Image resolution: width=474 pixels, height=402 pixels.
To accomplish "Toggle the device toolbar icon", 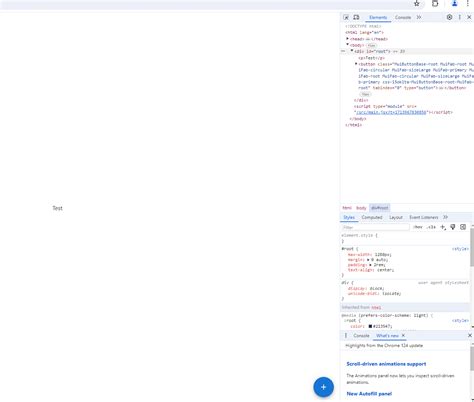I will tap(356, 17).
